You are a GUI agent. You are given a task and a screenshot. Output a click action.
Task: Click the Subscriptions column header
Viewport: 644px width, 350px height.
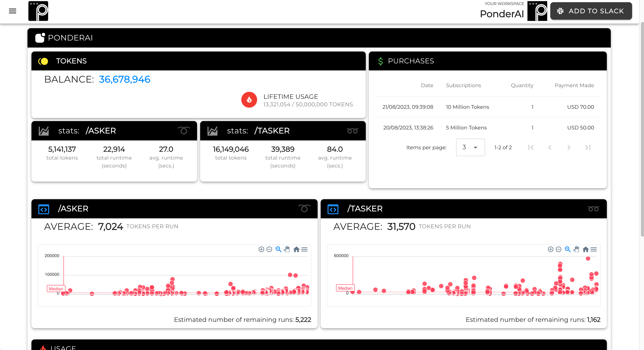[463, 85]
